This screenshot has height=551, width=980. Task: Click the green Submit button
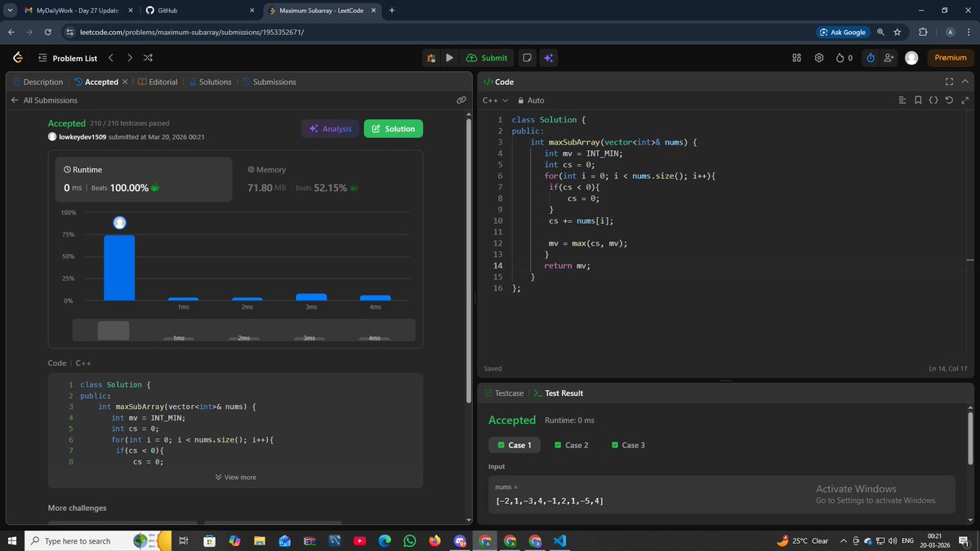point(488,58)
